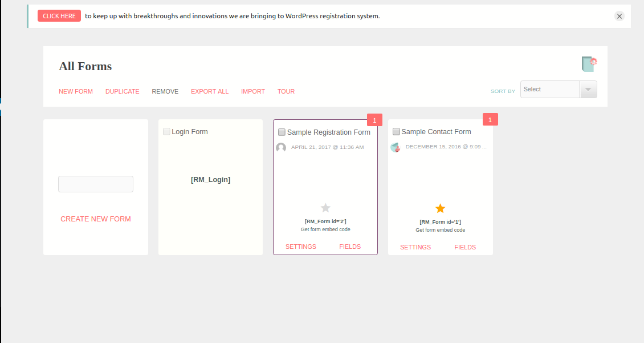
Task: Click the avatar icon on Sample Contact Form
Action: pyautogui.click(x=396, y=147)
